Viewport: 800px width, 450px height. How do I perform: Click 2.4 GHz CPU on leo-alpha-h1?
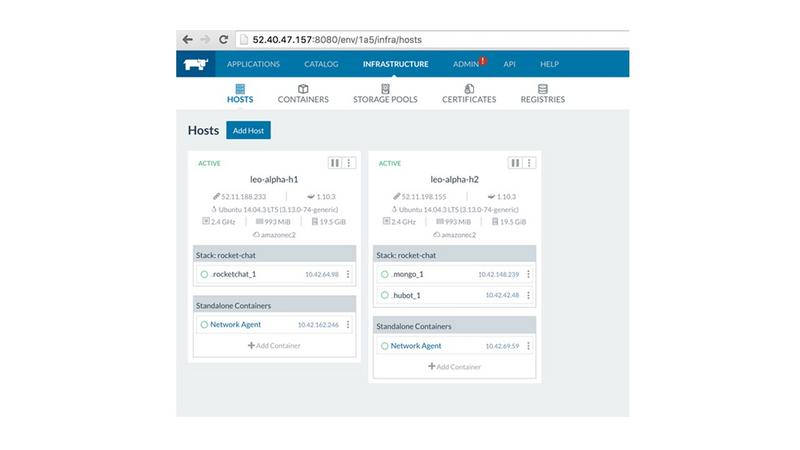[x=219, y=222]
